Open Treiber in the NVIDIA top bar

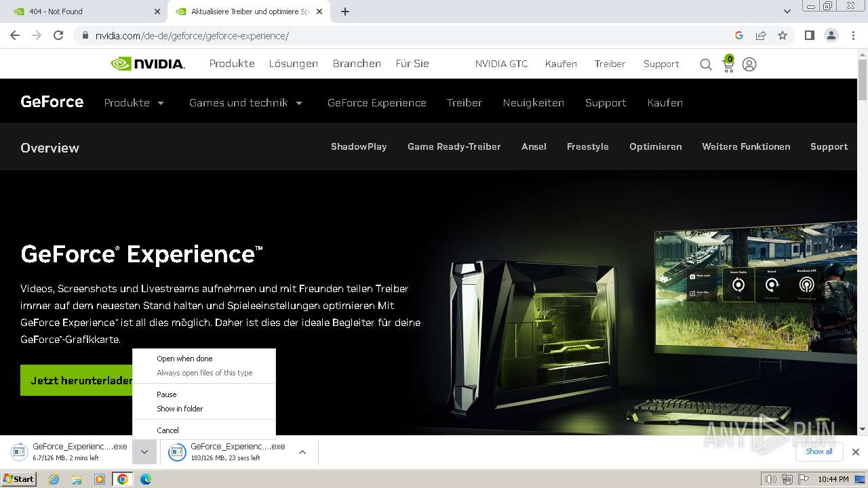tap(610, 64)
